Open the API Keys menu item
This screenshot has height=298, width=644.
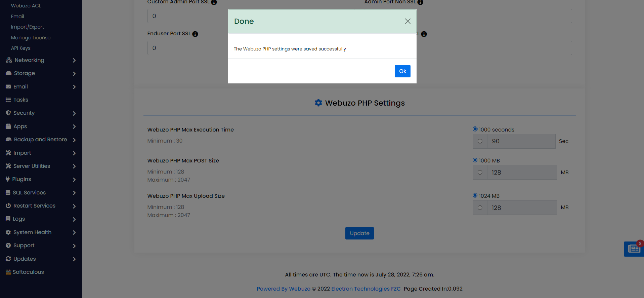20,48
